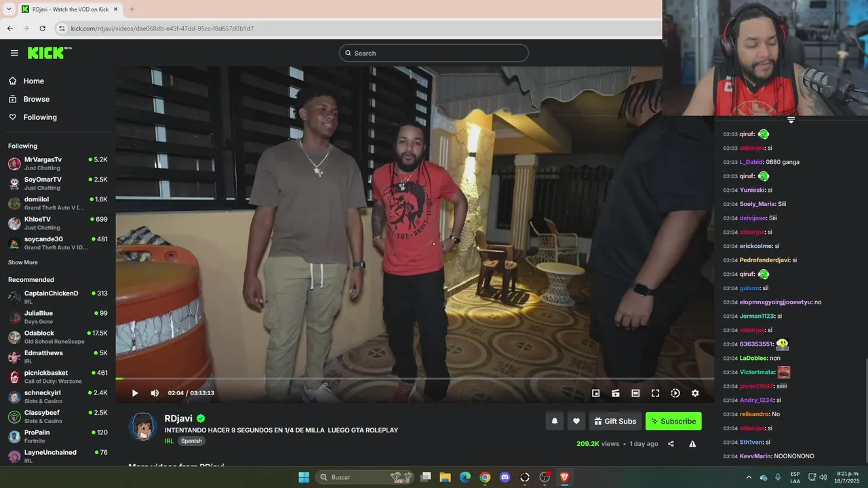Open tab list dropdown in browser
This screenshot has width=868, height=488.
tap(9, 9)
